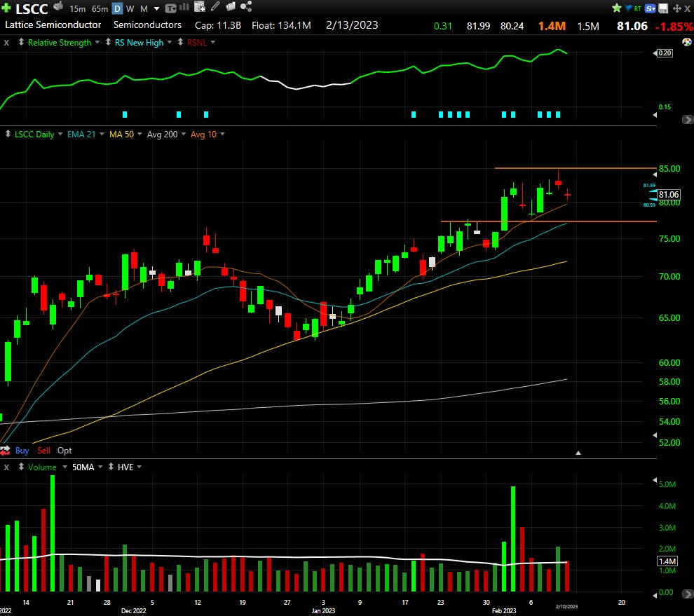694x616 pixels.
Task: Select the W weekly timeframe
Action: 130,9
